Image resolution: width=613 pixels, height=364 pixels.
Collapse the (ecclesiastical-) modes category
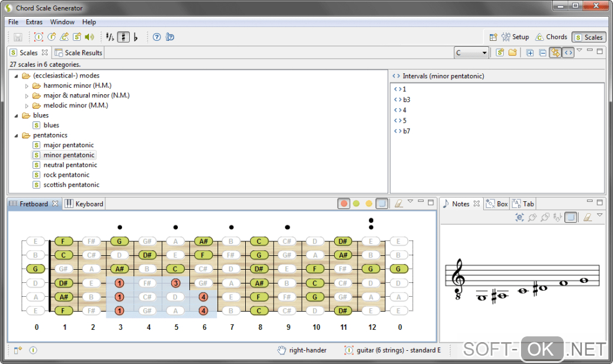click(x=16, y=76)
